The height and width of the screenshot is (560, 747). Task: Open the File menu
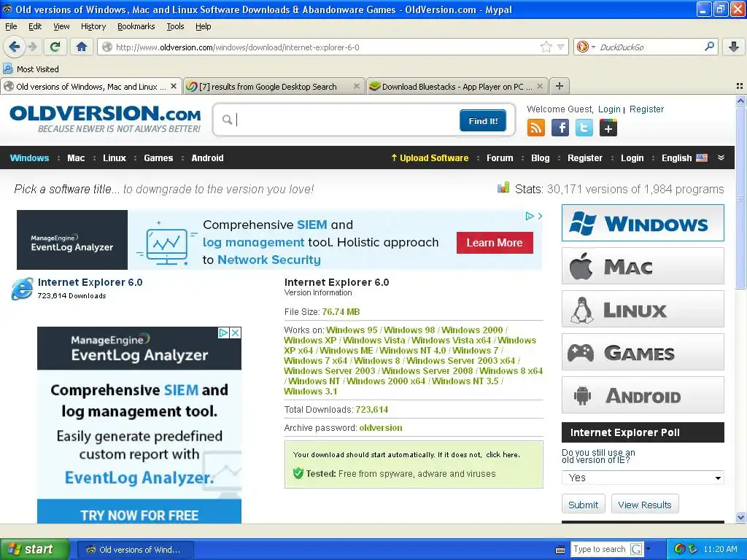(10, 26)
